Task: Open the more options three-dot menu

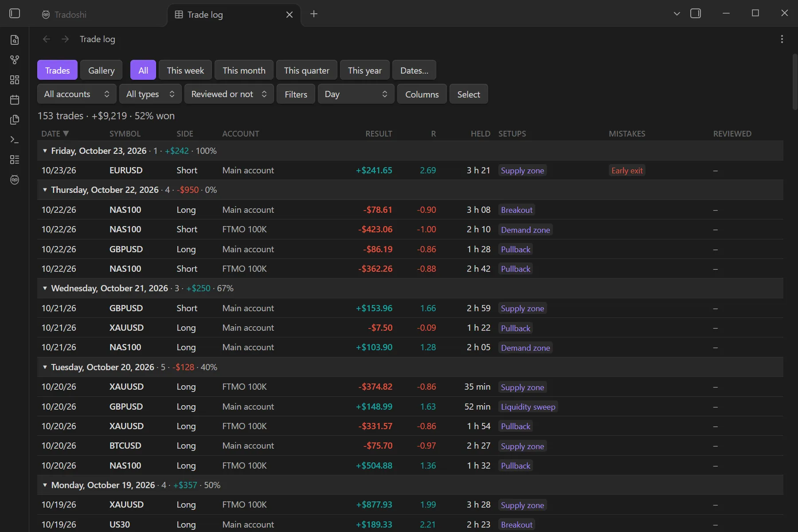Action: [782, 39]
